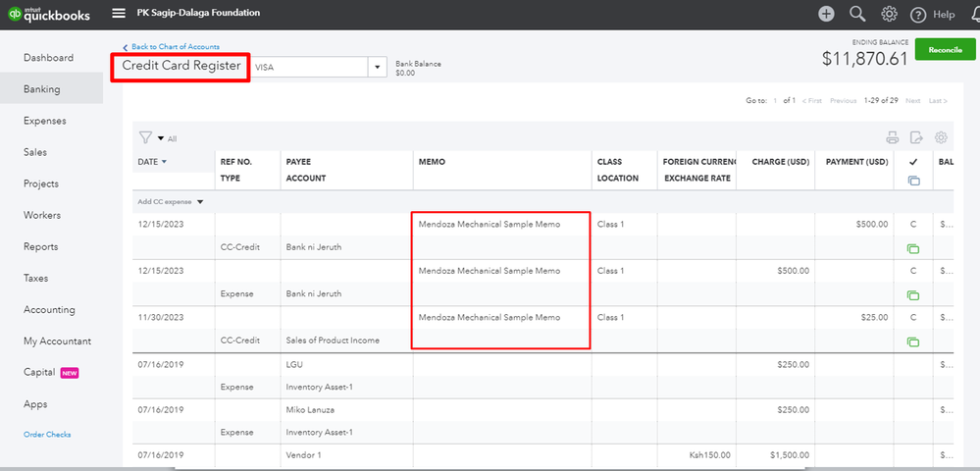Follow the Back to Chart of Accounts link
Viewport: 980px width, 471px height.
click(x=175, y=47)
